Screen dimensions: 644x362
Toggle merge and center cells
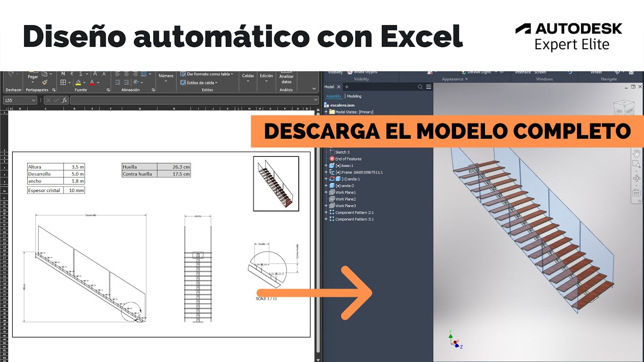point(143,74)
